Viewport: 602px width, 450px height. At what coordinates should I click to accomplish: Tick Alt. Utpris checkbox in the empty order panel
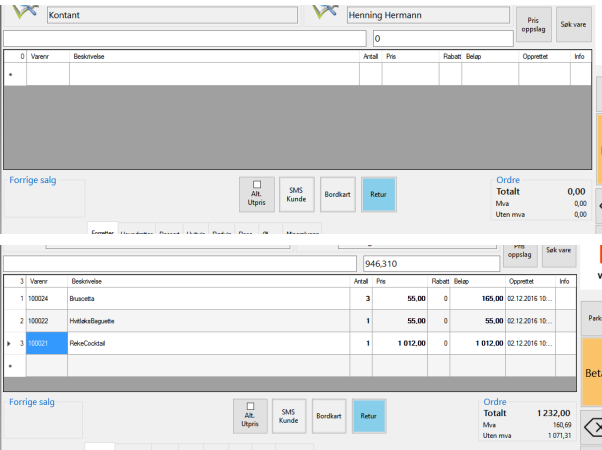pos(256,184)
